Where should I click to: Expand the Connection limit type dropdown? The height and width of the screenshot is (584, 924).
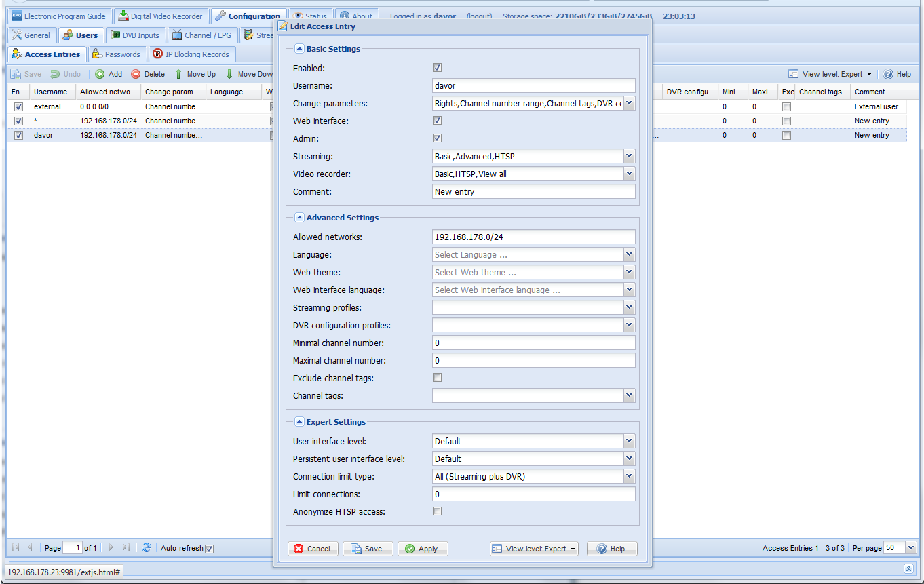point(629,477)
